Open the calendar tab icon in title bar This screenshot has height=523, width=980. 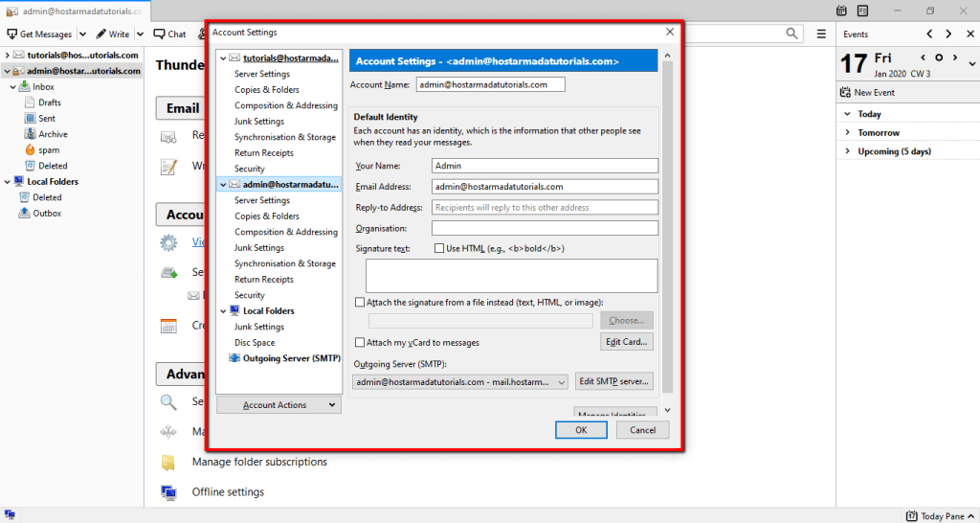click(842, 11)
